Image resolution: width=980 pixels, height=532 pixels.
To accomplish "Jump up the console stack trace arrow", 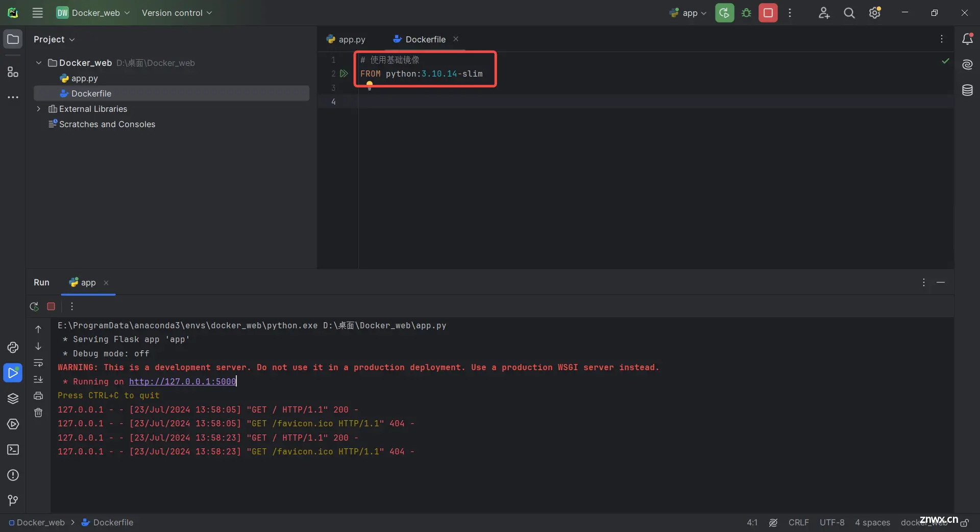I will pos(38,329).
